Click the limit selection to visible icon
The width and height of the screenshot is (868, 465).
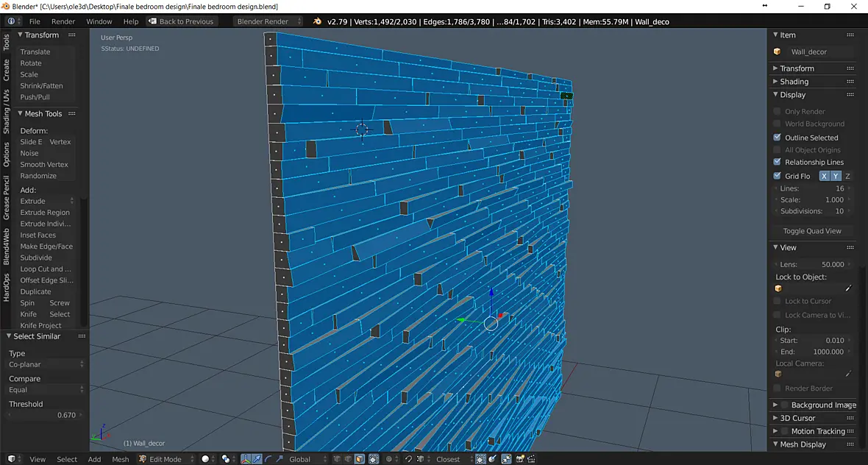[x=374, y=459]
